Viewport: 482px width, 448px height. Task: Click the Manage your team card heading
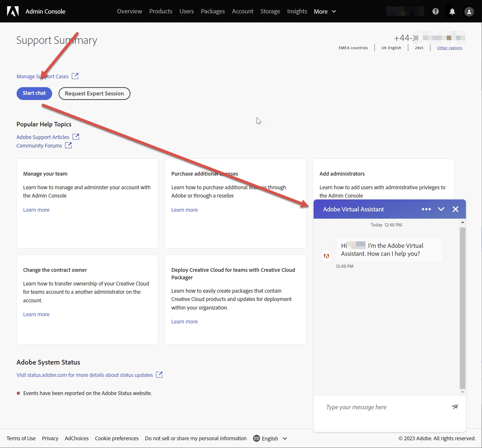(x=45, y=174)
